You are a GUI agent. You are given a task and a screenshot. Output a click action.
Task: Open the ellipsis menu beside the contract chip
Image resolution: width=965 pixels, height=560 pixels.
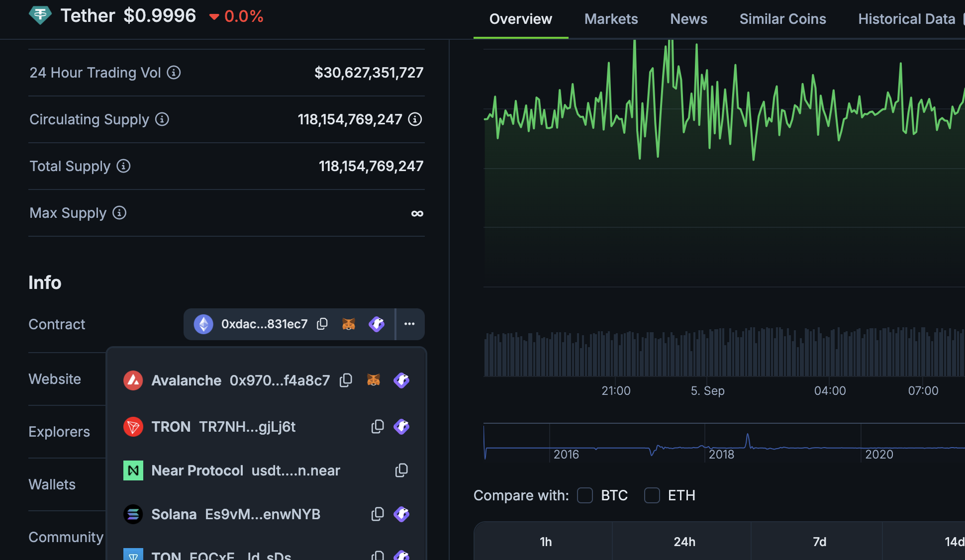410,324
